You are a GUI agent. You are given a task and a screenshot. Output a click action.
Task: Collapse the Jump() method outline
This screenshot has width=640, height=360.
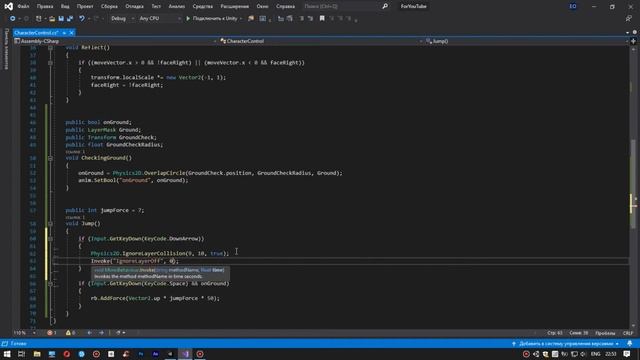tap(50, 224)
